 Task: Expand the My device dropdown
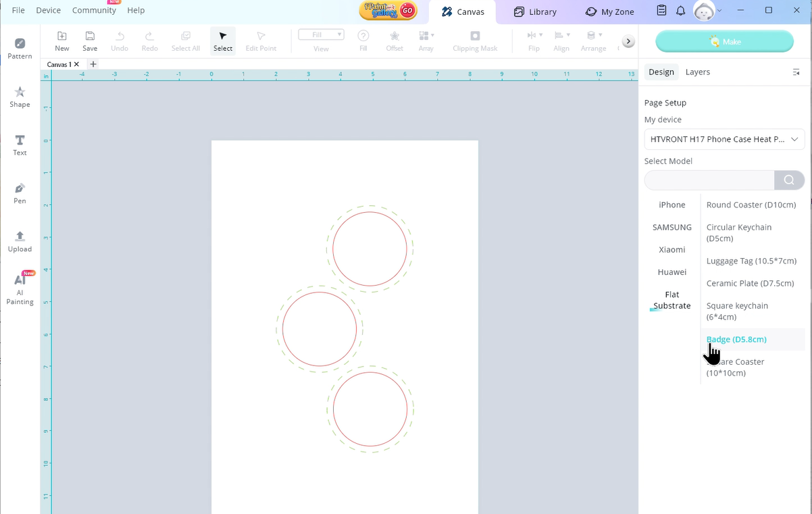724,139
